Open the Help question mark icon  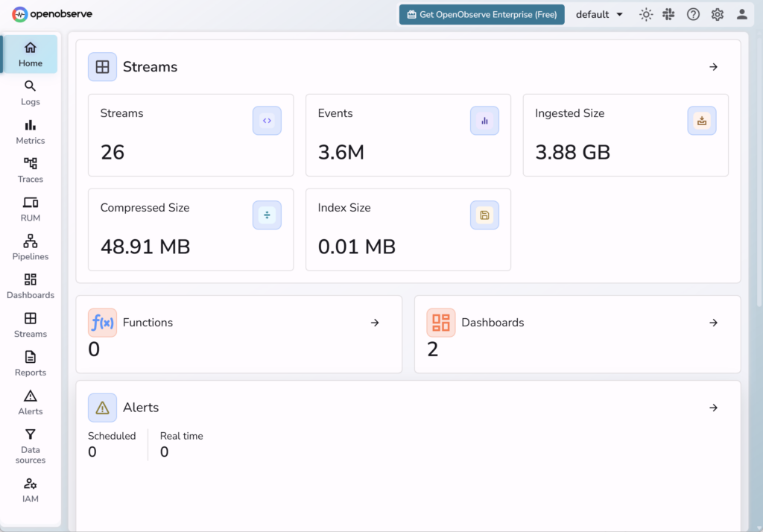coord(693,14)
